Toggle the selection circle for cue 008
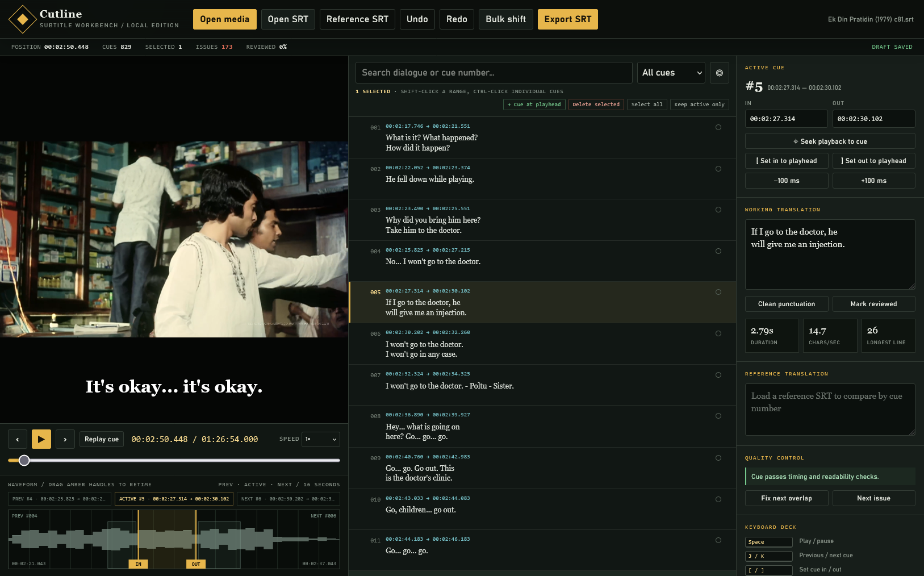The image size is (924, 576). pyautogui.click(x=718, y=416)
